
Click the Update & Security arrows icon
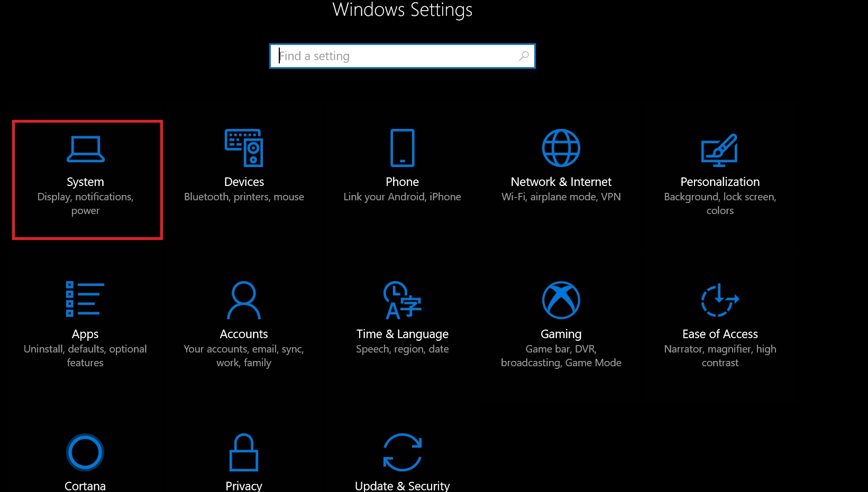[402, 452]
